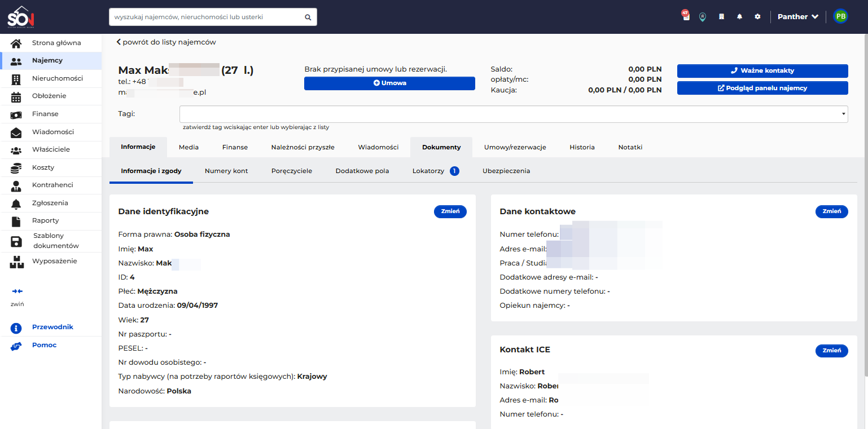Click Podgląd panelu najemcy button
The width and height of the screenshot is (868, 429).
[x=762, y=88]
